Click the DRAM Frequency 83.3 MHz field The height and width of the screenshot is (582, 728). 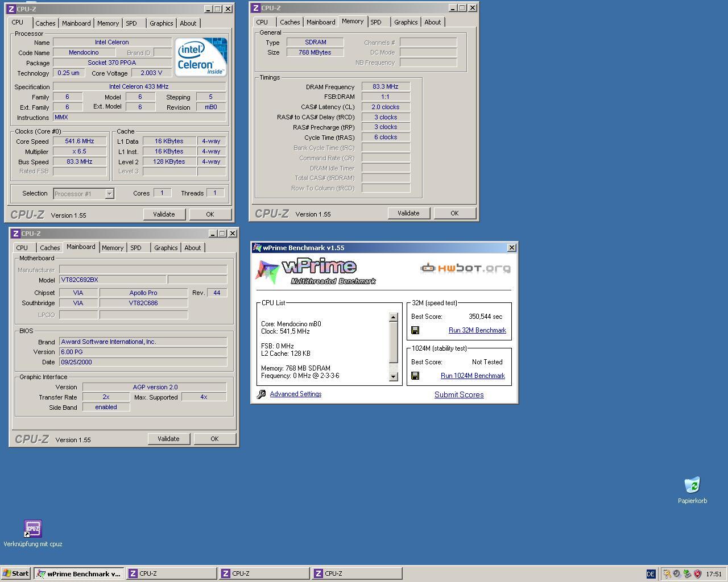pos(386,87)
